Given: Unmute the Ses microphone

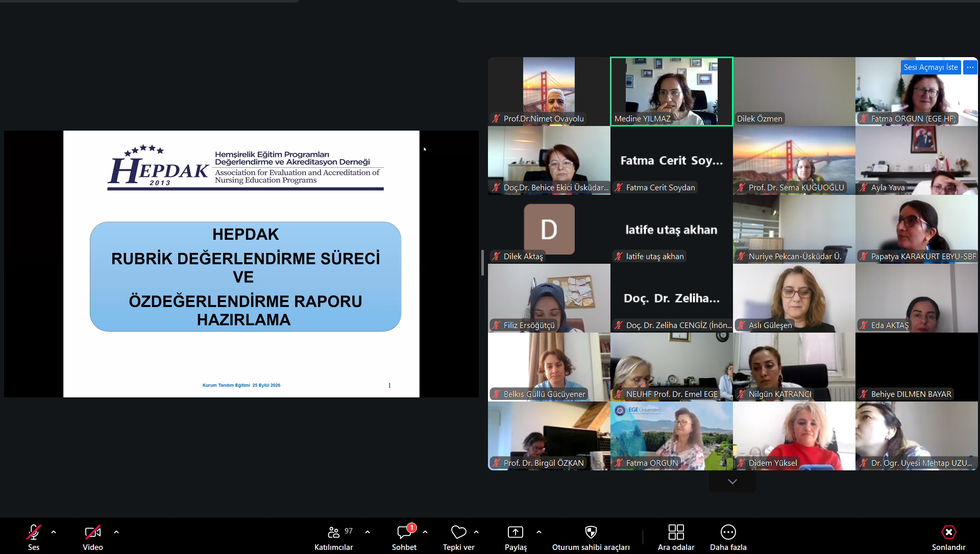Looking at the screenshot, I should [34, 537].
